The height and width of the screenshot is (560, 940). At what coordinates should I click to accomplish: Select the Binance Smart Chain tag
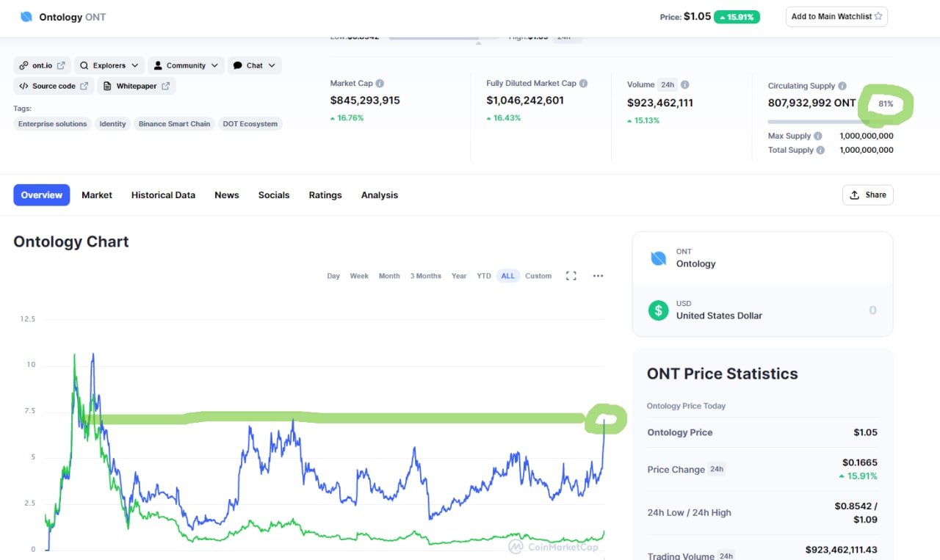click(174, 124)
